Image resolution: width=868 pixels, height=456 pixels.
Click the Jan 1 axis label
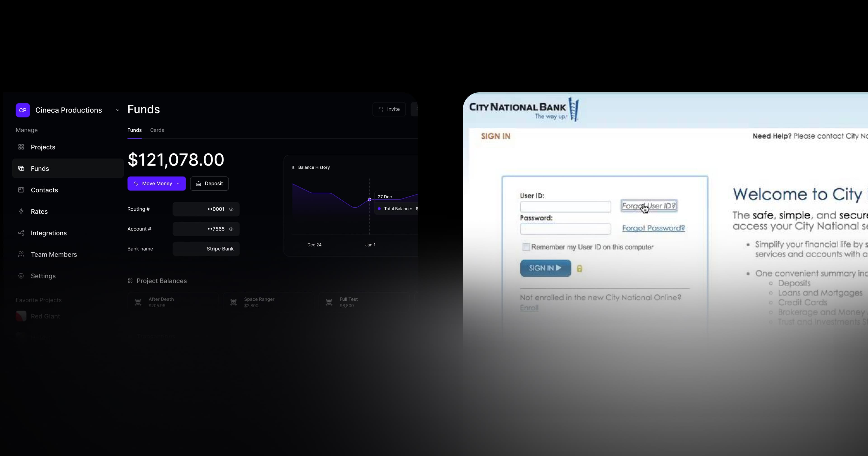point(370,245)
